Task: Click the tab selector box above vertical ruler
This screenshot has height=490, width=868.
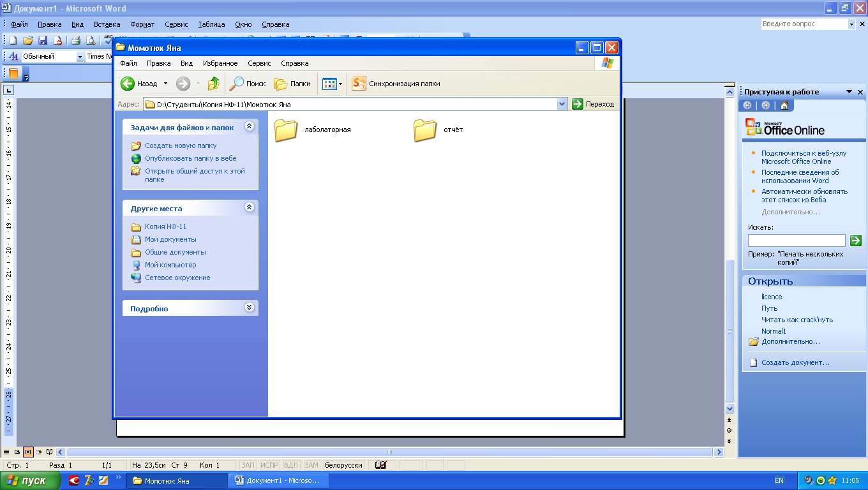Action: coord(8,90)
